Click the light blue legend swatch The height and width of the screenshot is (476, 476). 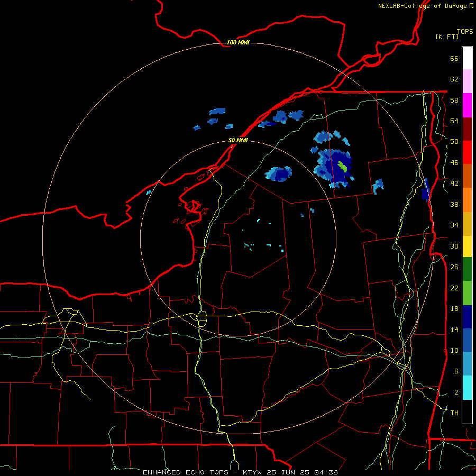pyautogui.click(x=467, y=364)
